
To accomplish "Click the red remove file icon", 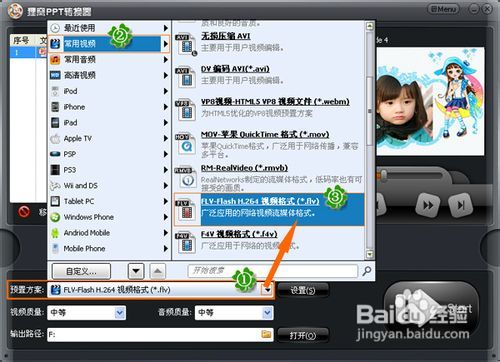I will (24, 211).
